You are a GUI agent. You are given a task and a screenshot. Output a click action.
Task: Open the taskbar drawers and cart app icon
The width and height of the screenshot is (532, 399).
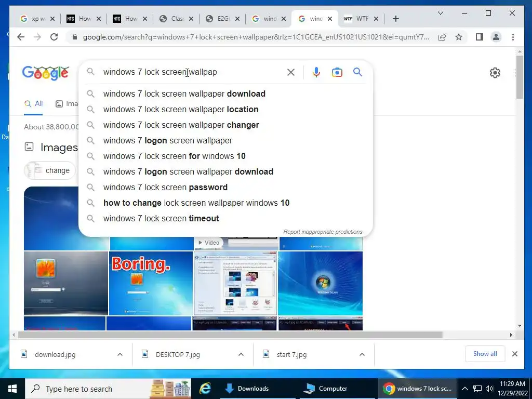pyautogui.click(x=170, y=389)
